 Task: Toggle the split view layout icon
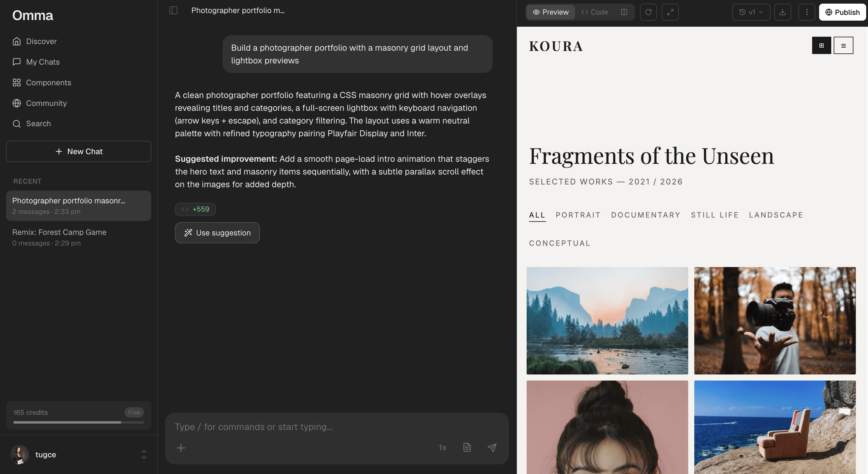click(x=624, y=12)
